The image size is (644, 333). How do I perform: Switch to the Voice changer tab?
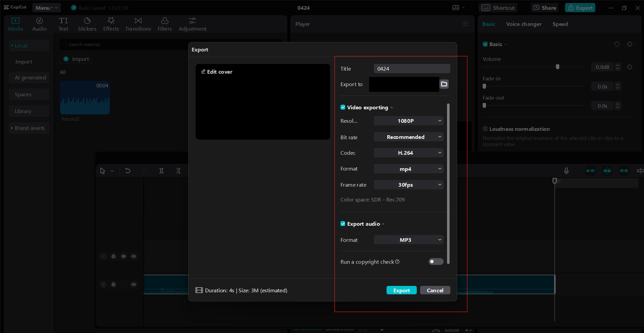click(524, 24)
